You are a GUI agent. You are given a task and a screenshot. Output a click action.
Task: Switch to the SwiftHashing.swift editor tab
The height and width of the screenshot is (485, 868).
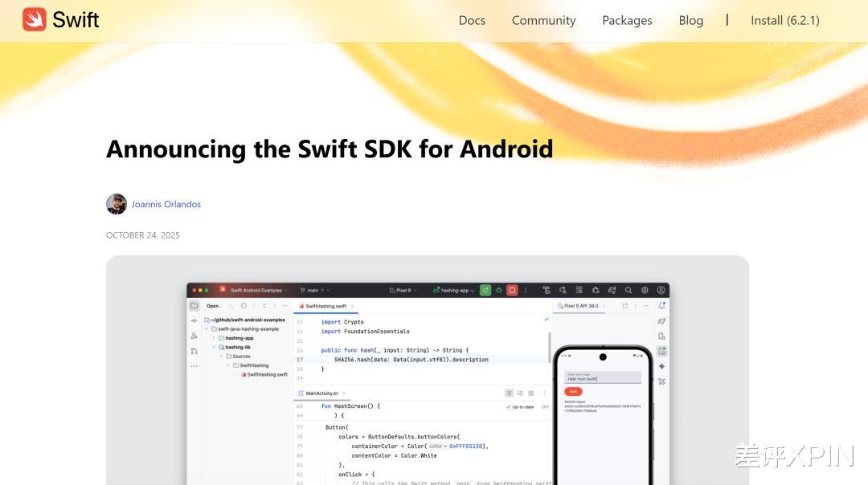click(x=326, y=306)
